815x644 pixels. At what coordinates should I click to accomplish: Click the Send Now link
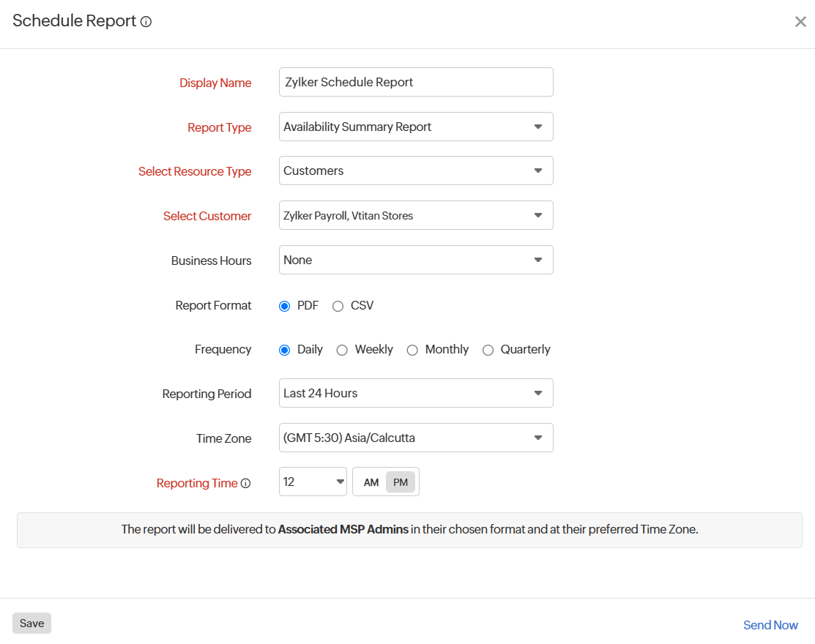[x=770, y=625]
